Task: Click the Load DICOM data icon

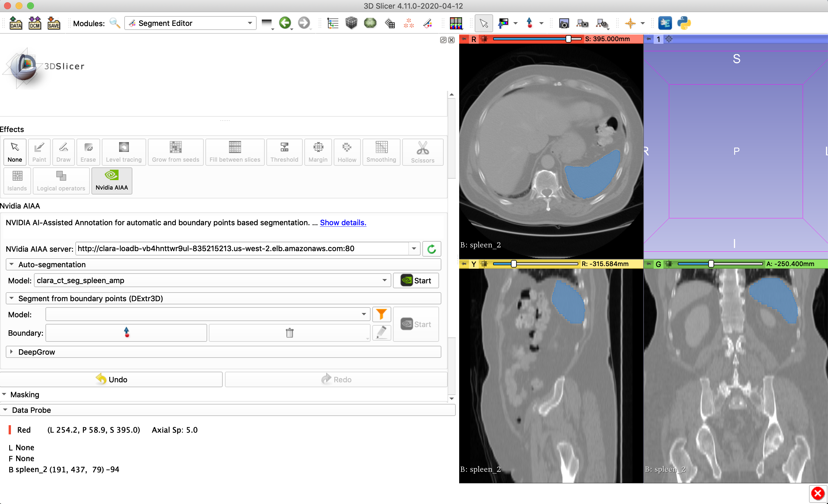Action: 35,23
